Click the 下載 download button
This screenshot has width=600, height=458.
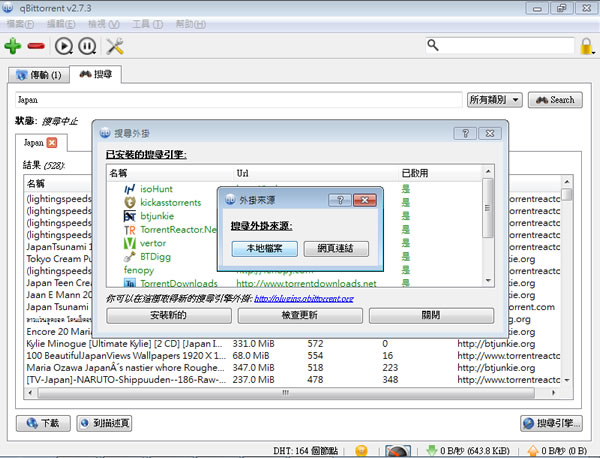point(43,423)
